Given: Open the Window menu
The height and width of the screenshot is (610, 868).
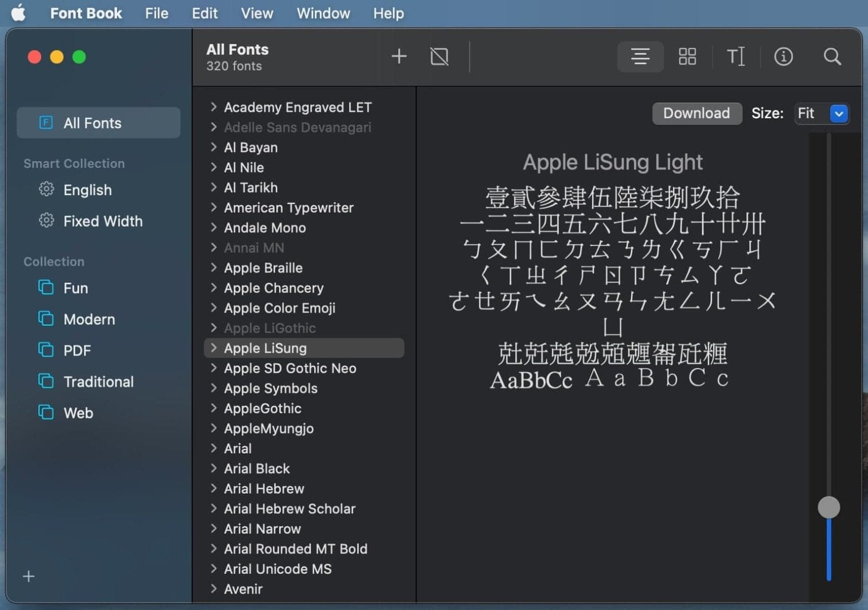Looking at the screenshot, I should click(x=323, y=13).
